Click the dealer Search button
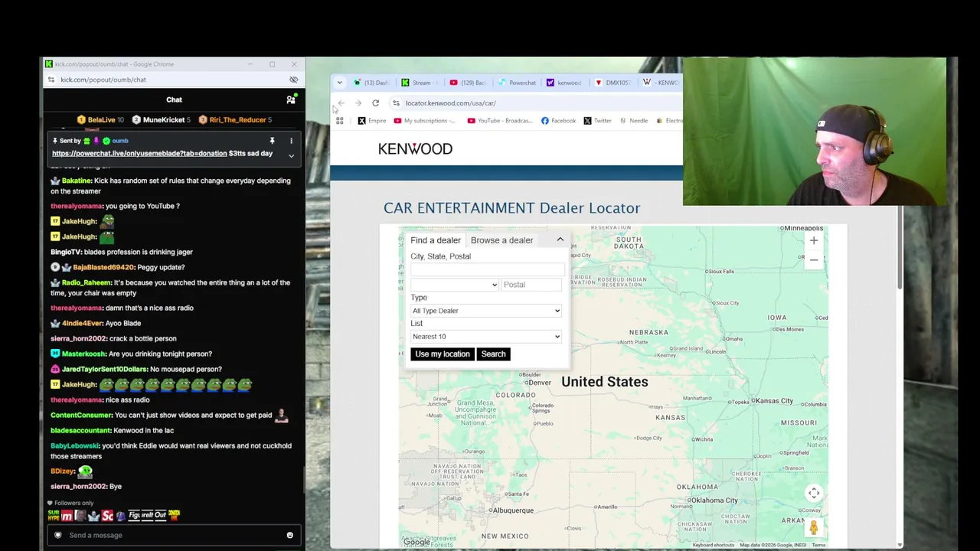Viewport: 980px width, 551px height. pyautogui.click(x=493, y=354)
